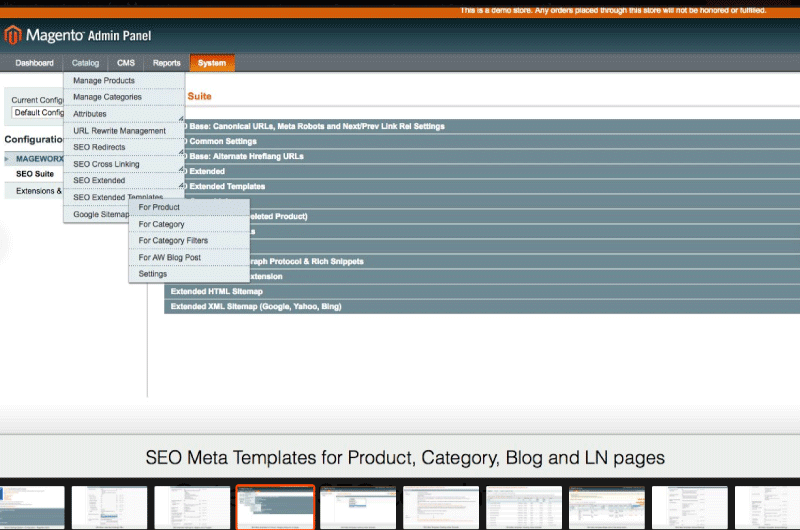800x530 pixels.
Task: Open the System menu tab
Action: [x=212, y=63]
